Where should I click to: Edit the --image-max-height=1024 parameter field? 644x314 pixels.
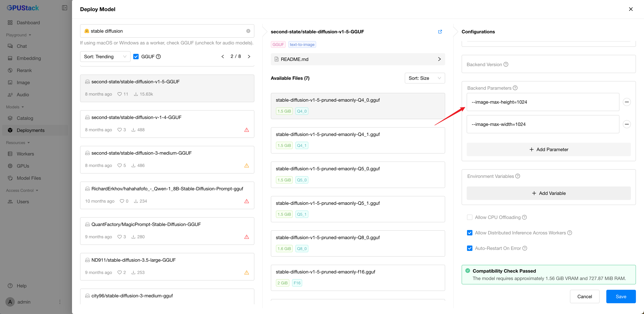pyautogui.click(x=543, y=102)
